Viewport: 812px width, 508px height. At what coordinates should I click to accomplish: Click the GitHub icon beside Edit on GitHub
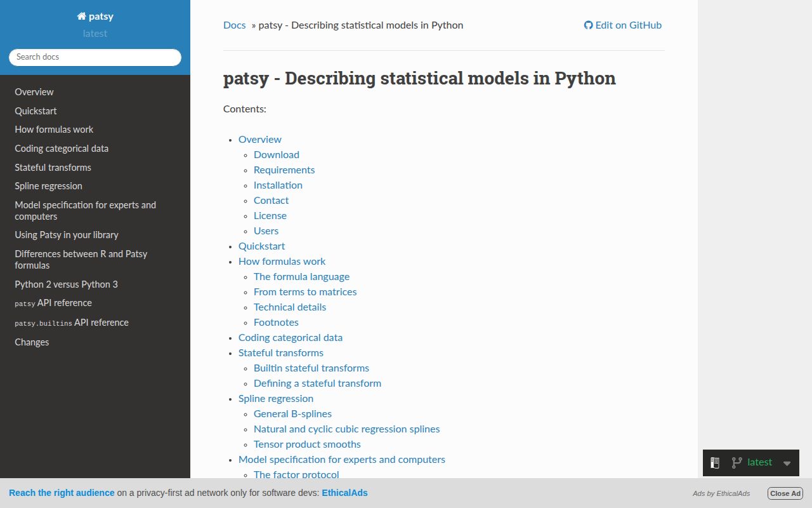pyautogui.click(x=588, y=25)
